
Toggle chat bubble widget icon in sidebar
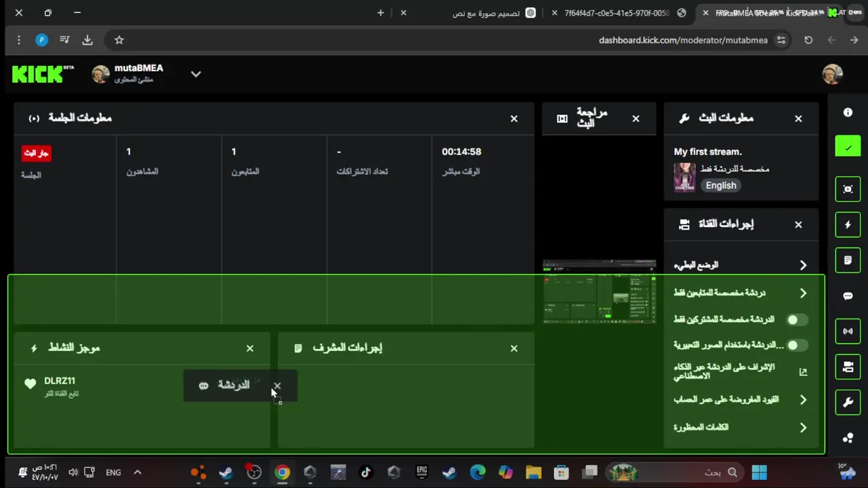click(848, 296)
